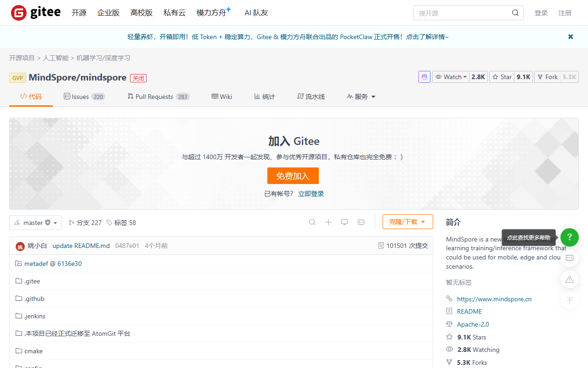The image size is (588, 368).
Task: Open the Web IDE monitor icon
Action: click(x=345, y=222)
